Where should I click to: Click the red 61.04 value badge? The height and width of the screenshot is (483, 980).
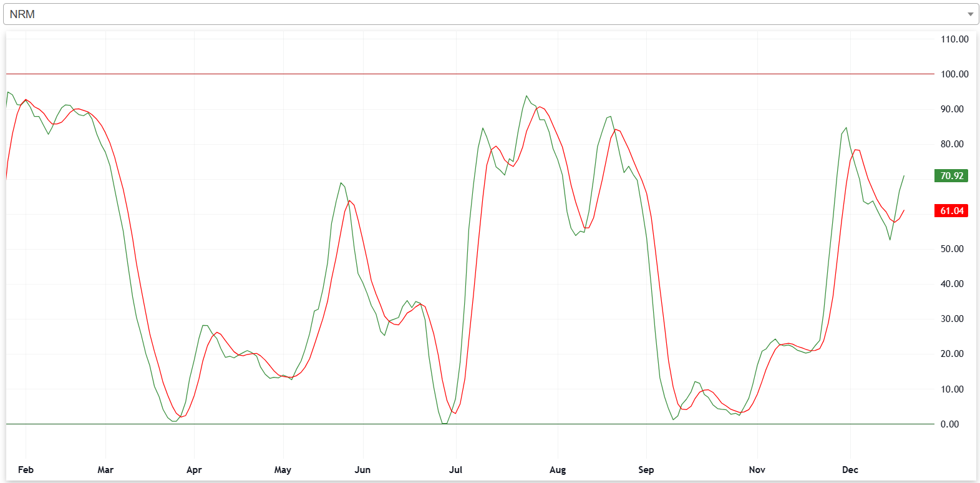[951, 211]
